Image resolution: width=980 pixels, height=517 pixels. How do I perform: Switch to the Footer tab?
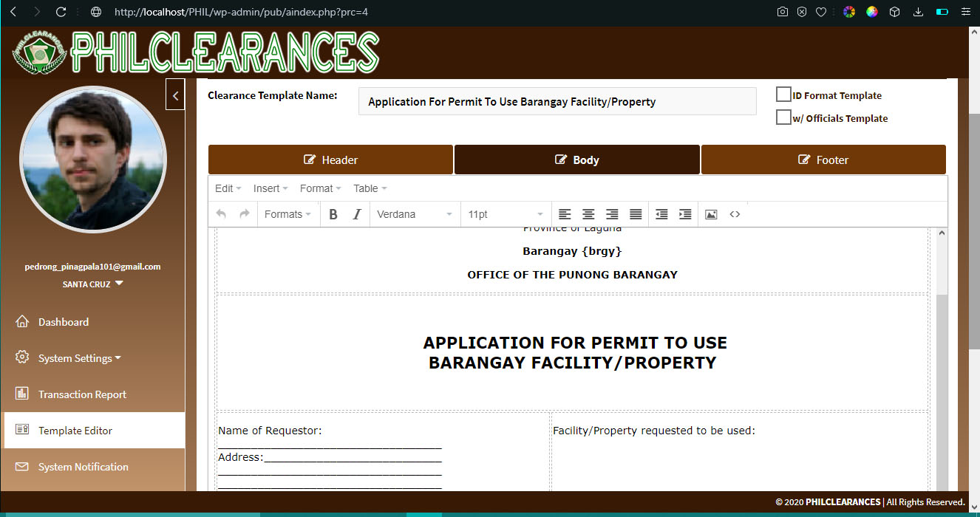pyautogui.click(x=823, y=160)
